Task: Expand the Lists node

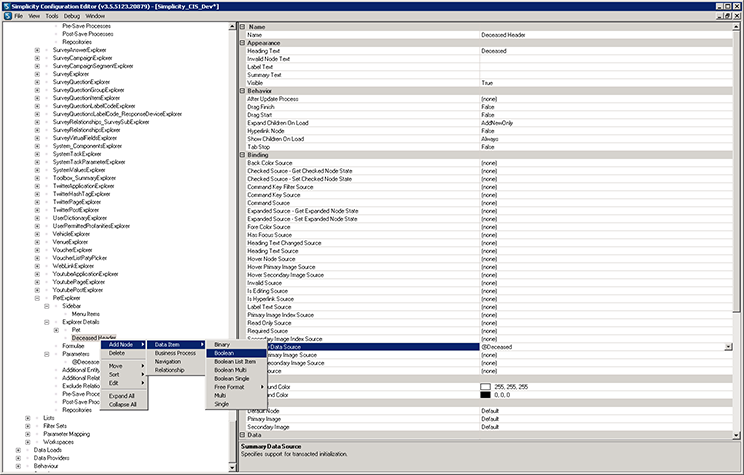Action: (28, 418)
